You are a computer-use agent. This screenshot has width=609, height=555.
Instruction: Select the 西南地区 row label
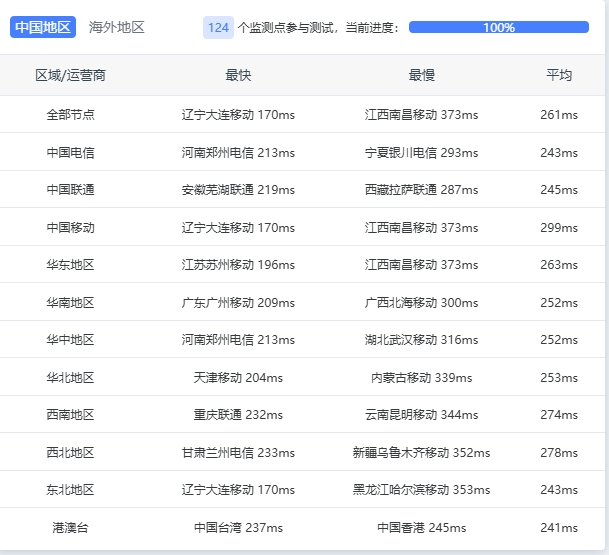[x=70, y=414]
